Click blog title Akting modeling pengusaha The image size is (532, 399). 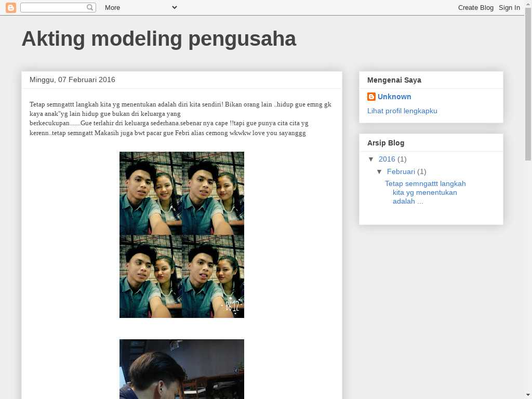click(x=159, y=38)
